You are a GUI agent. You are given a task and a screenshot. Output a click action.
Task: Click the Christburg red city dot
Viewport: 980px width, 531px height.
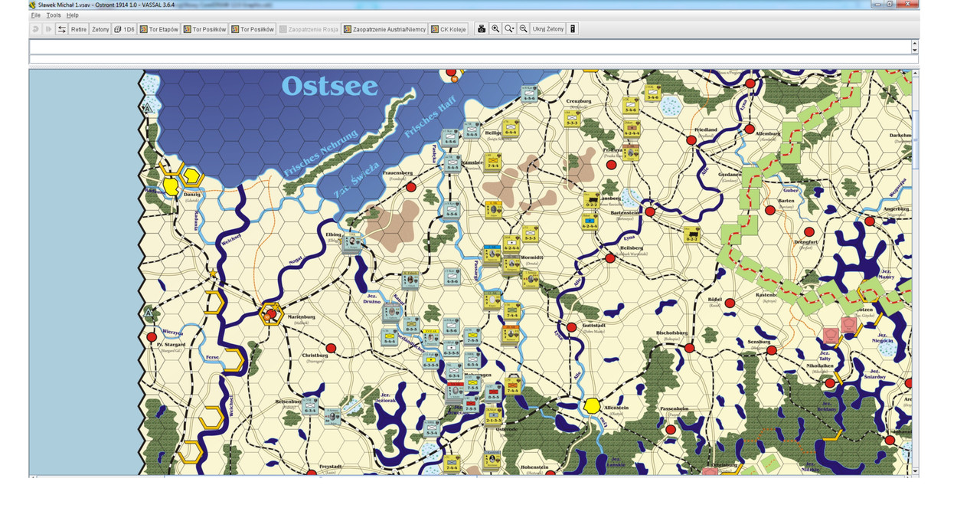click(330, 347)
